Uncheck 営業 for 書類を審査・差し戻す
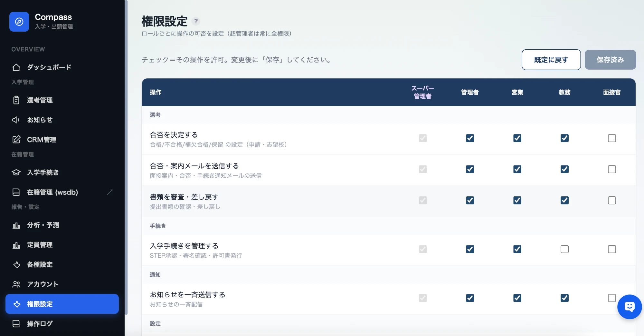This screenshot has width=644, height=336. (517, 200)
